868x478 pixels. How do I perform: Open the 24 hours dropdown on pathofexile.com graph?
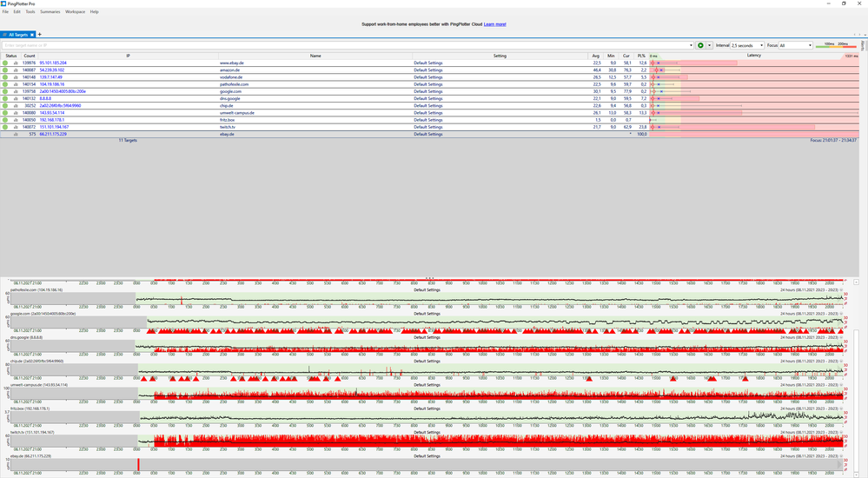click(841, 289)
